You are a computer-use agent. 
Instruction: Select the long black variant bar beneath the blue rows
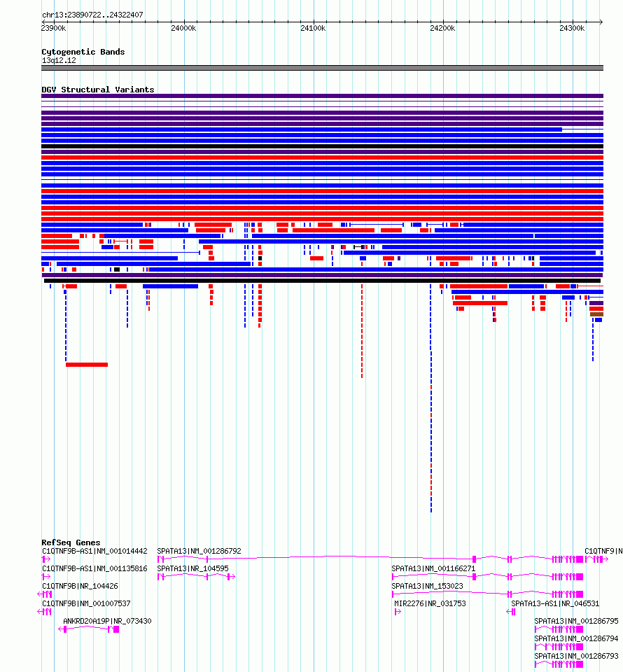tap(322, 281)
